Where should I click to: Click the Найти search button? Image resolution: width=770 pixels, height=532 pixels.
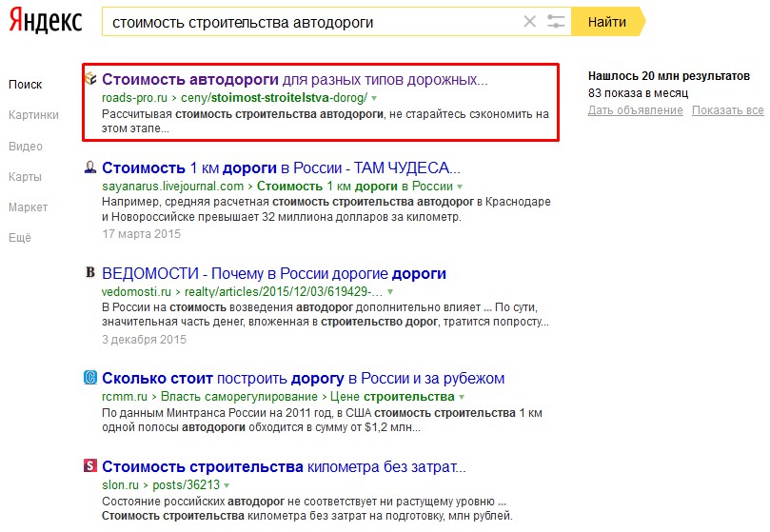pyautogui.click(x=607, y=22)
